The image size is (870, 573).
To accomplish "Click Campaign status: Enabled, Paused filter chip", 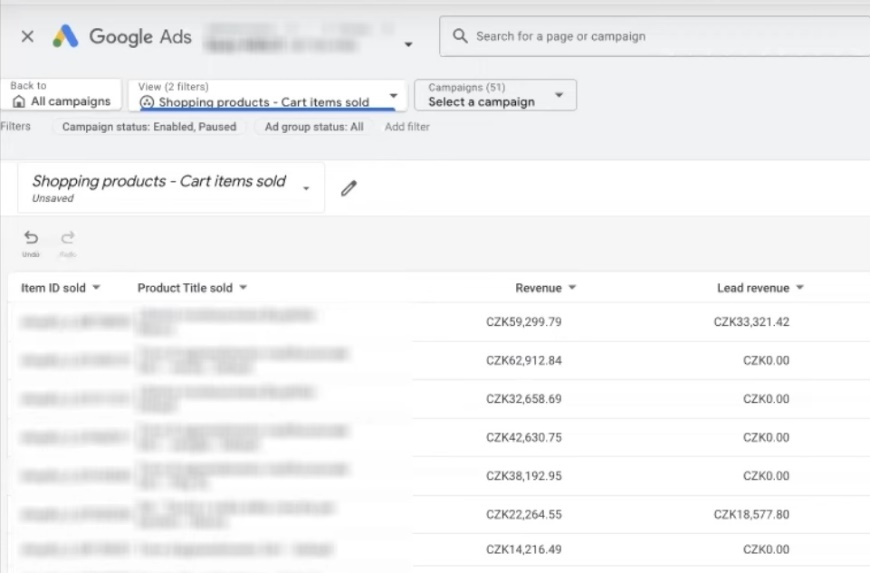I will pos(149,127).
